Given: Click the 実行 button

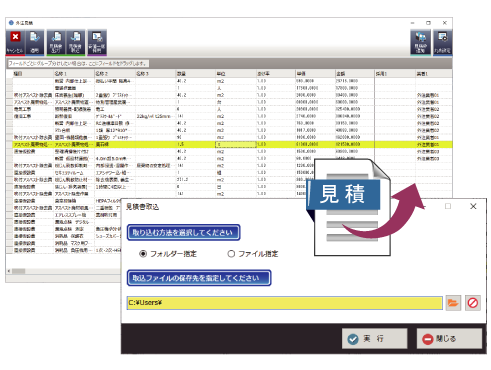Looking at the screenshot, I should tap(375, 339).
